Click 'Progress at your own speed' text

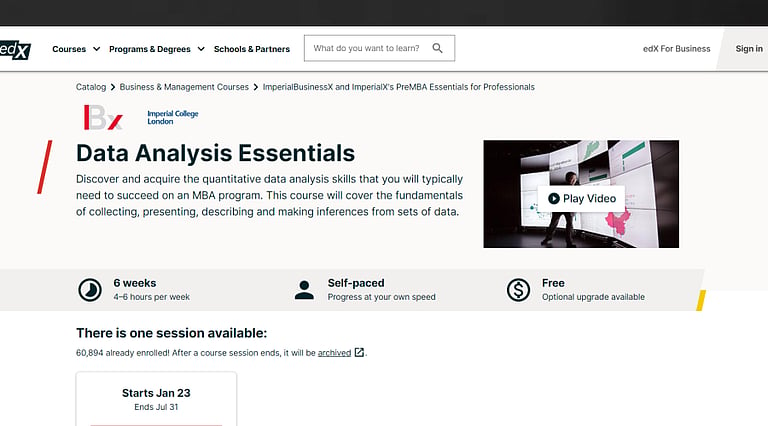tap(382, 297)
